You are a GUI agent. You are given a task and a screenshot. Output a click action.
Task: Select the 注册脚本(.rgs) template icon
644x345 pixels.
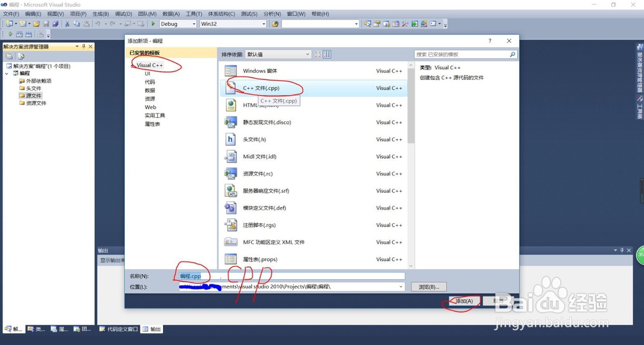pos(231,225)
